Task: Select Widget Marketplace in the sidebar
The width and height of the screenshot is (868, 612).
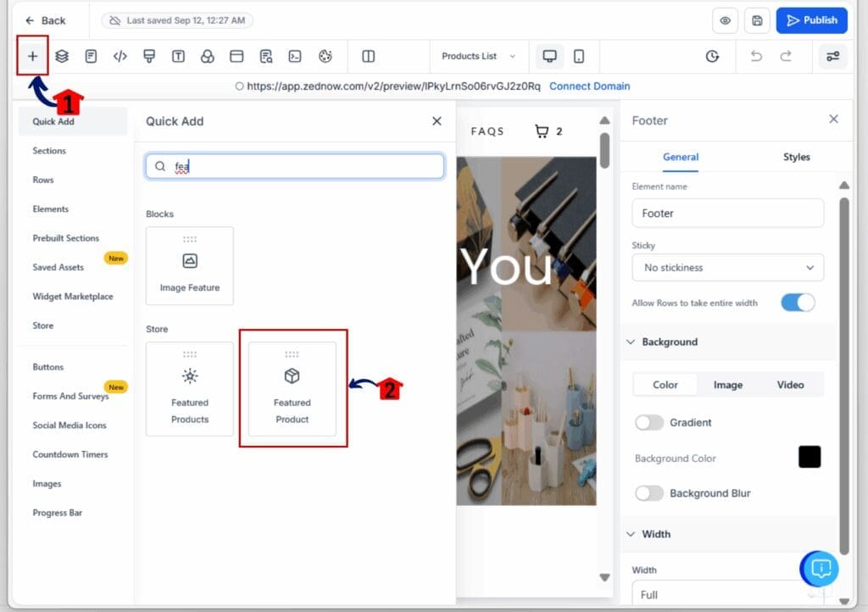Action: tap(72, 297)
